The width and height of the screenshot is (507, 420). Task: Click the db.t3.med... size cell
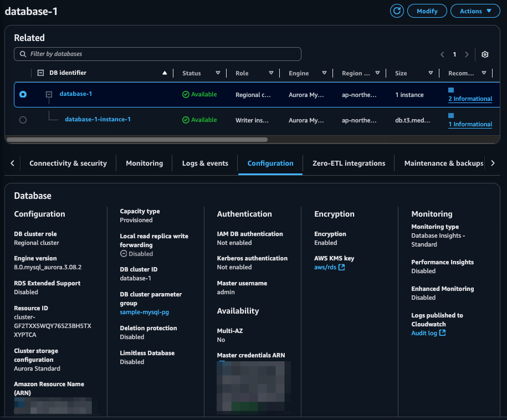pyautogui.click(x=413, y=120)
